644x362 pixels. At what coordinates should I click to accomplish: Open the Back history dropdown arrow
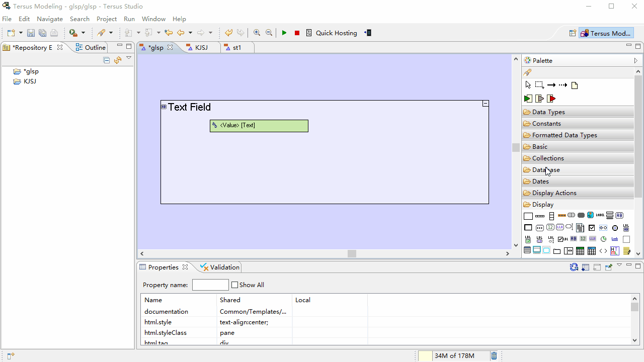tap(190, 33)
